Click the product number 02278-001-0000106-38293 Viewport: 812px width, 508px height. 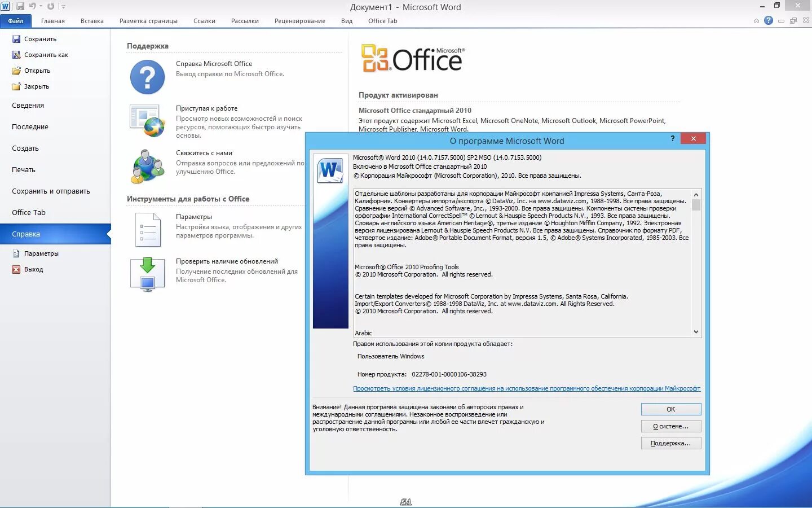tap(449, 374)
